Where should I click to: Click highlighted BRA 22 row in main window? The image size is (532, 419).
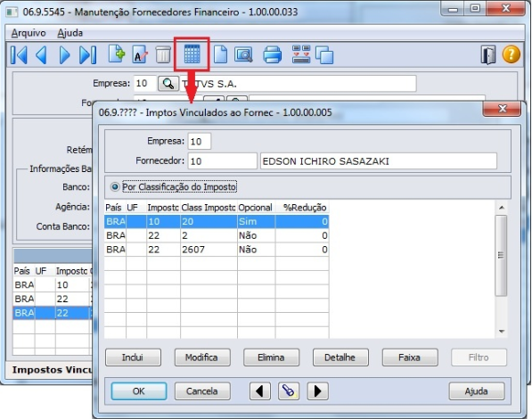pyautogui.click(x=53, y=313)
